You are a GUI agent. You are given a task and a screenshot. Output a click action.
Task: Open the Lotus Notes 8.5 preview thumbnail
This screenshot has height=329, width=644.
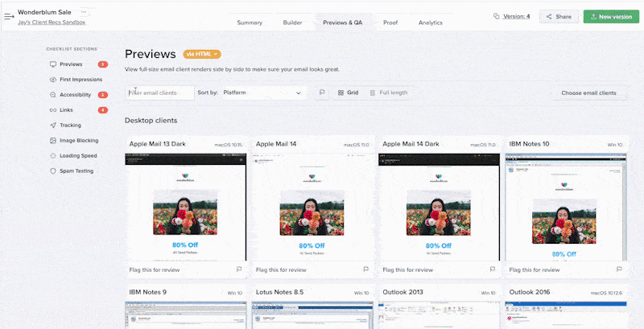[312, 315]
